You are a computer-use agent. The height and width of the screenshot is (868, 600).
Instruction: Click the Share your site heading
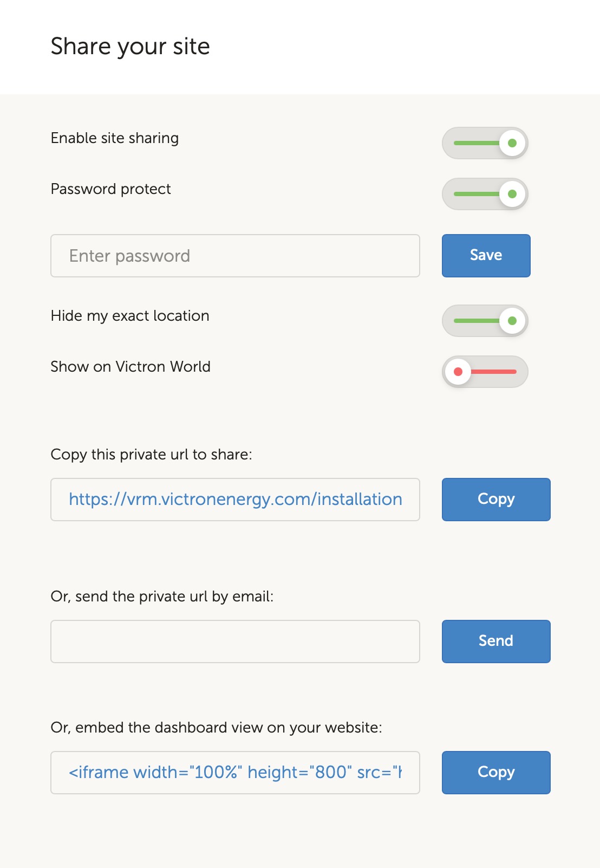click(x=130, y=47)
